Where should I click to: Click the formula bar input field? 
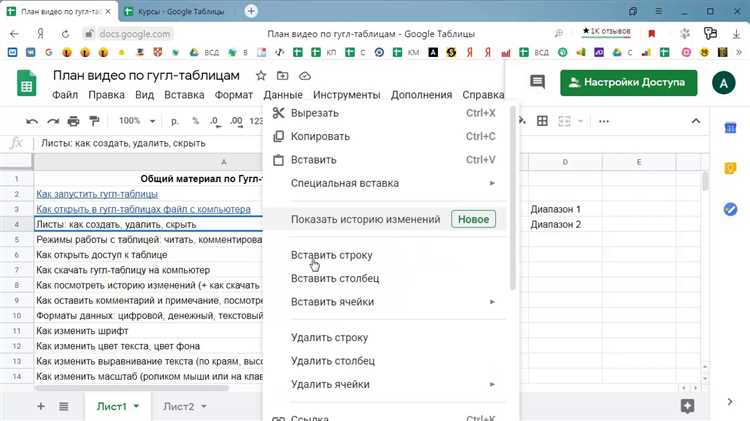tap(150, 143)
